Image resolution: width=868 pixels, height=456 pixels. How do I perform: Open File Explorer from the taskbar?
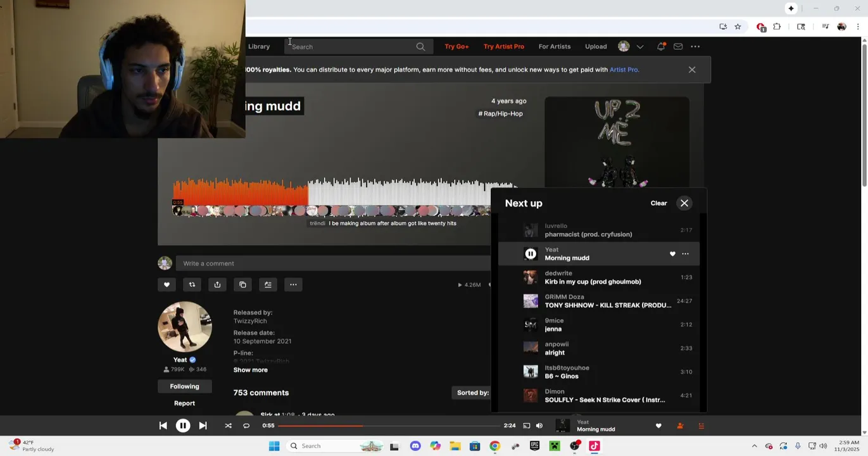(x=455, y=446)
